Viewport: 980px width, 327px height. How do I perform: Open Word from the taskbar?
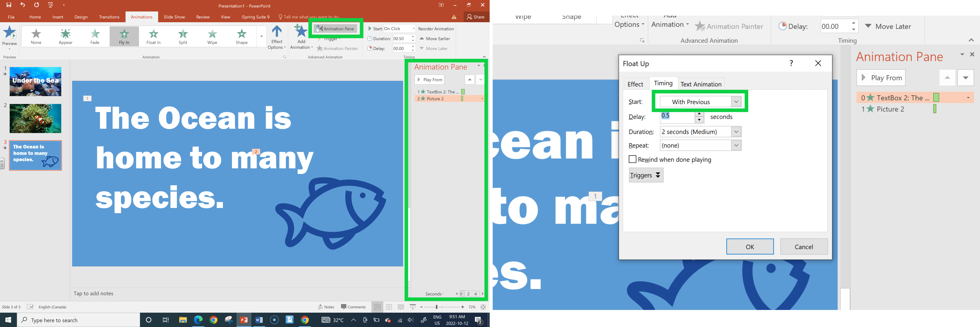coord(259,320)
